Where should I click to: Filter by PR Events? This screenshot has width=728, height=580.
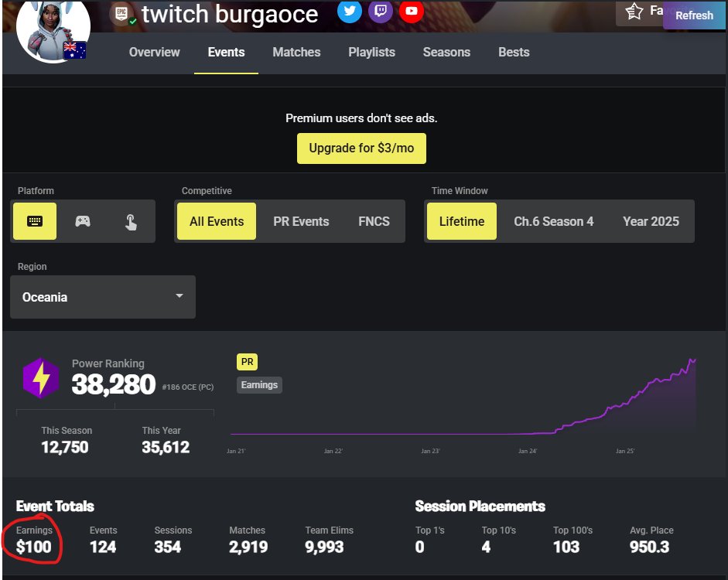tap(301, 221)
